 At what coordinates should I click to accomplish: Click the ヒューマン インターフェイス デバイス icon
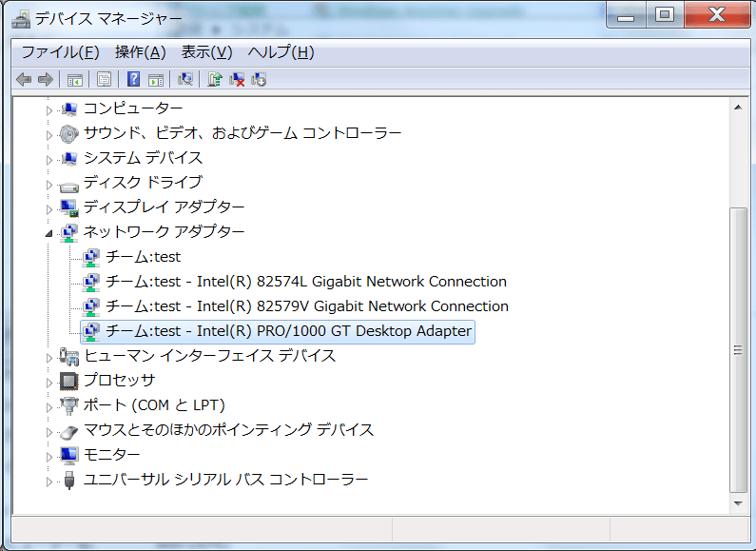coord(69,357)
